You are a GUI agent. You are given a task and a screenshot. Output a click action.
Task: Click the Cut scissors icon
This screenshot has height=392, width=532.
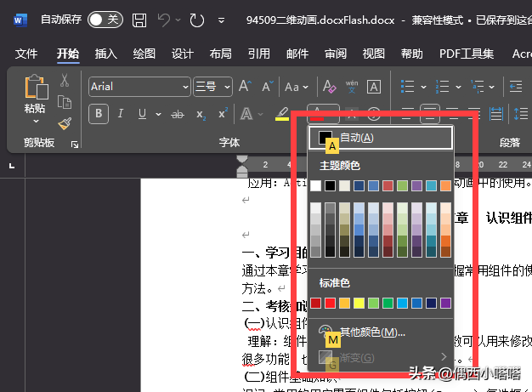64,81
